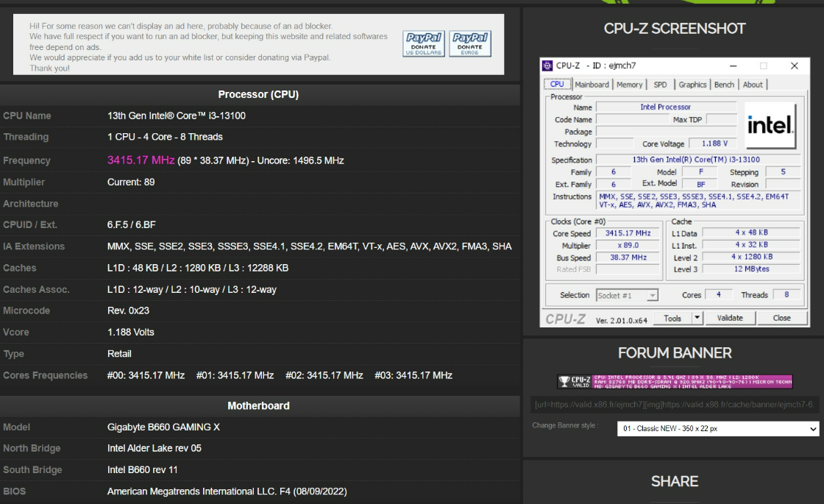Click the Bus Speed '38.37 MHz' field
The width and height of the screenshot is (824, 504).
(628, 258)
